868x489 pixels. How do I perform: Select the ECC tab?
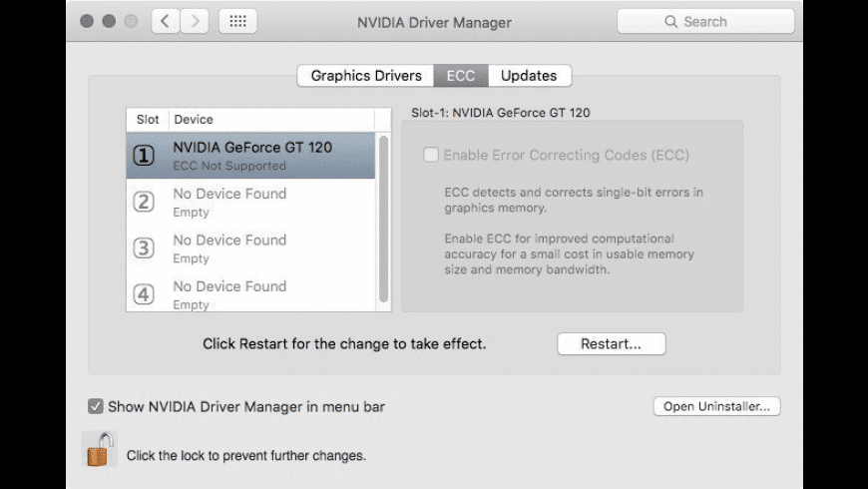point(461,75)
